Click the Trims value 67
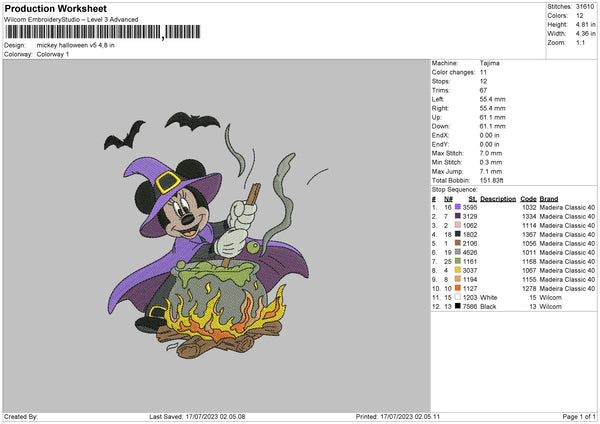The image size is (600, 424). click(483, 90)
